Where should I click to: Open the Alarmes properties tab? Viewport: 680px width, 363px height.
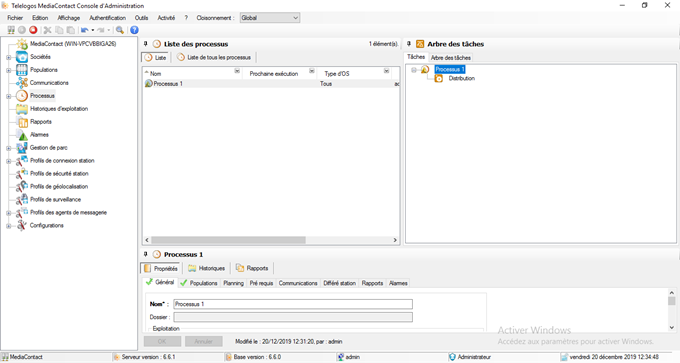(398, 283)
